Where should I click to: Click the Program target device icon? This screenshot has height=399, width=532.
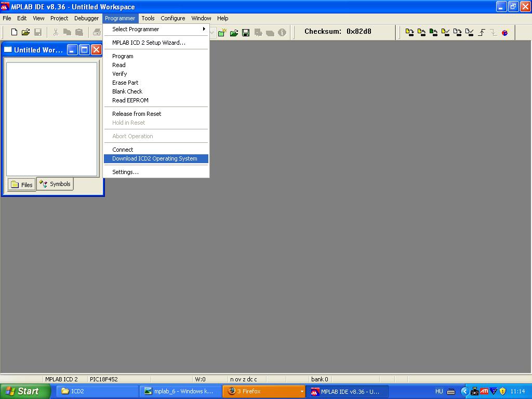tap(409, 32)
